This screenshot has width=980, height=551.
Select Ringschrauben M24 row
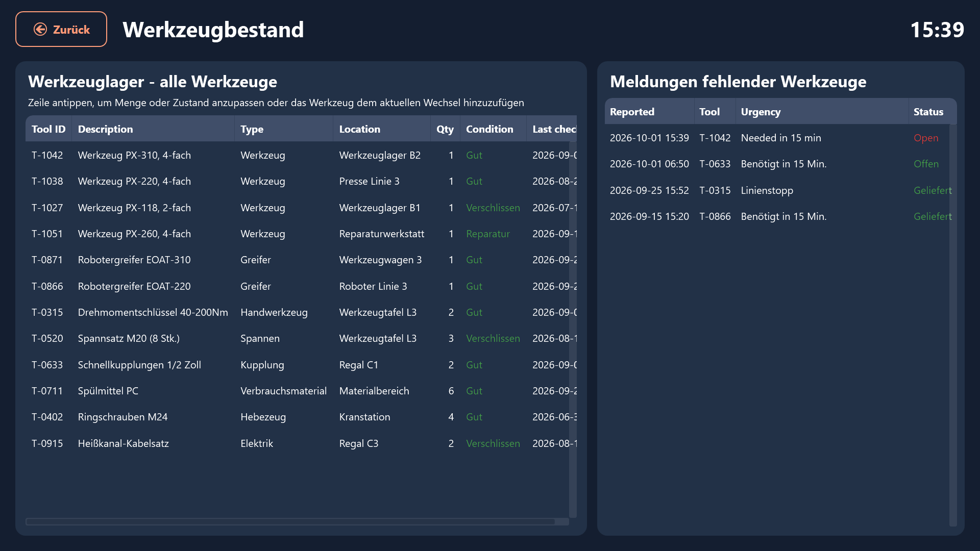click(x=301, y=417)
